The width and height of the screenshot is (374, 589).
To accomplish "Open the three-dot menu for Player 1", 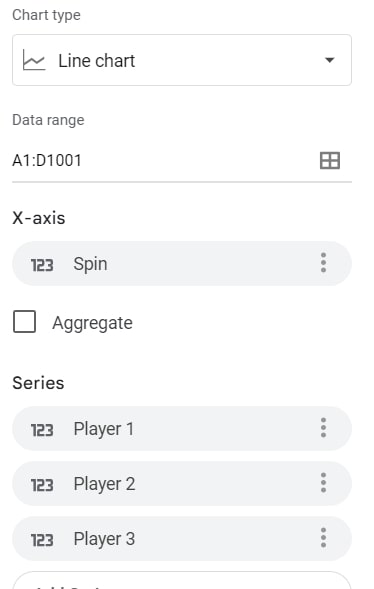I will tap(323, 428).
